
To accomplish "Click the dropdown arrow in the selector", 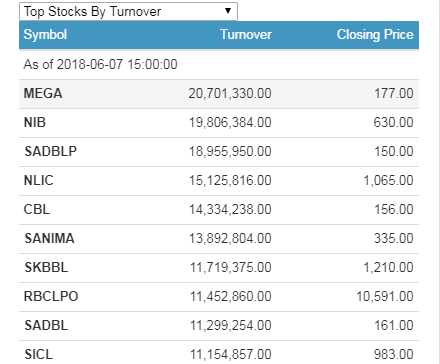I will pos(228,11).
